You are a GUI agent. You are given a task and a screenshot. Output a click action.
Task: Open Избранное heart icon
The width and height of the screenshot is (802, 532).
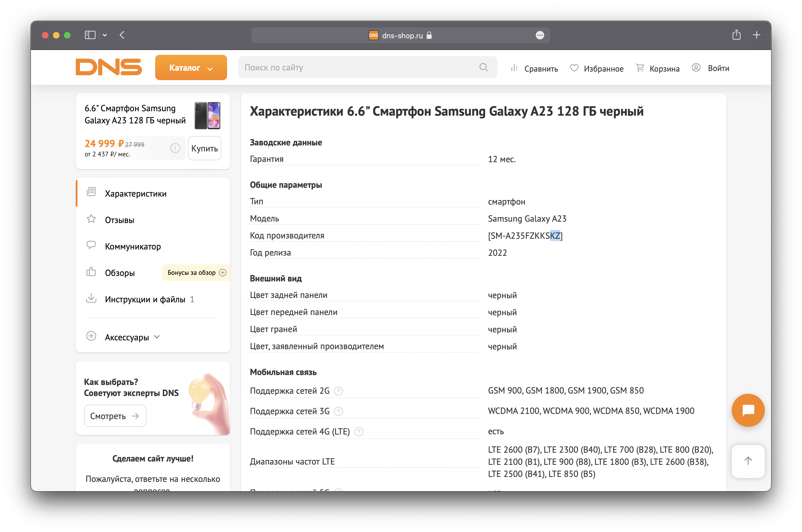(574, 68)
